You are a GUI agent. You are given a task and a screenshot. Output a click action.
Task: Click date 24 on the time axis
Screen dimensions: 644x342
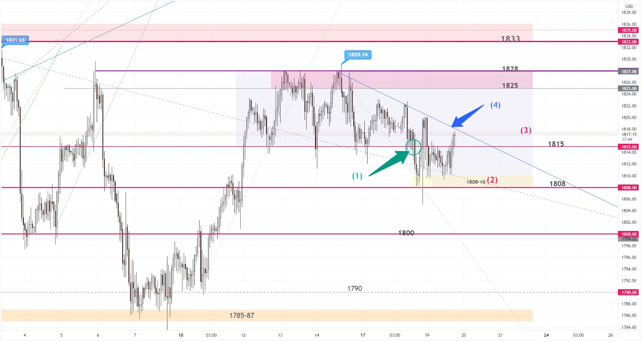click(546, 335)
